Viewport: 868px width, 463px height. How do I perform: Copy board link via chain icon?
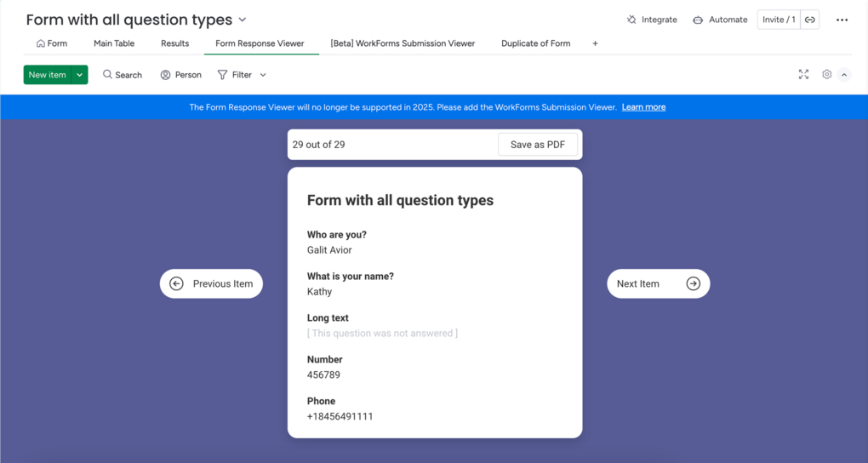point(810,20)
